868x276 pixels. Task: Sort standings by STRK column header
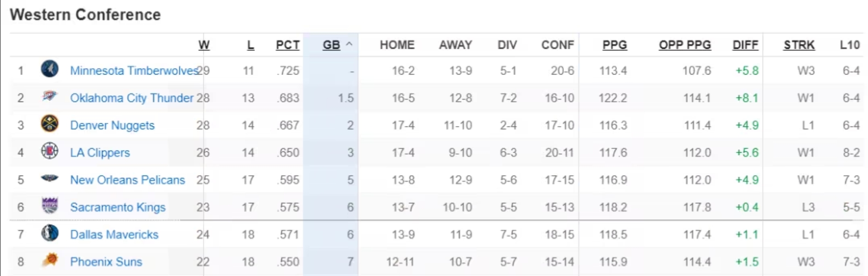tap(799, 45)
